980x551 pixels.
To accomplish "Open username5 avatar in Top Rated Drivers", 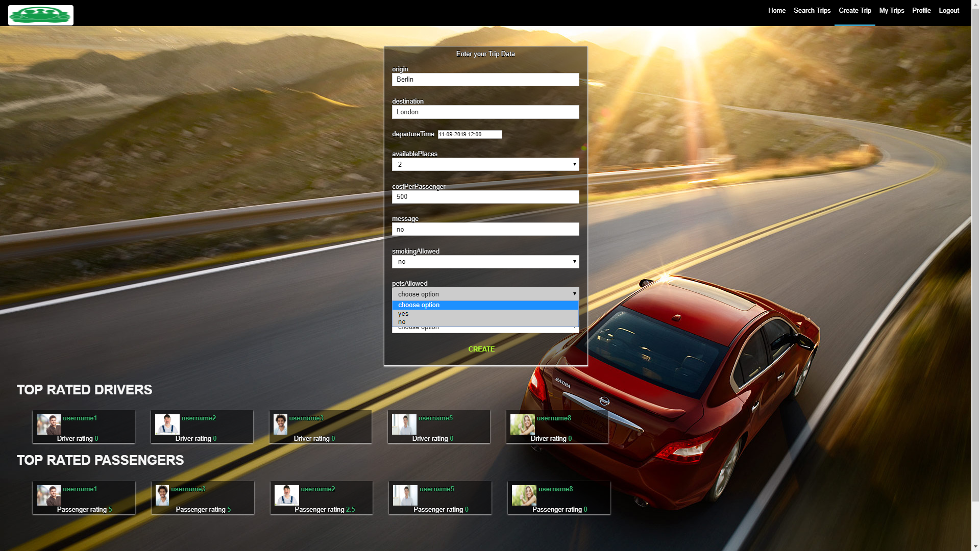I will click(x=404, y=424).
